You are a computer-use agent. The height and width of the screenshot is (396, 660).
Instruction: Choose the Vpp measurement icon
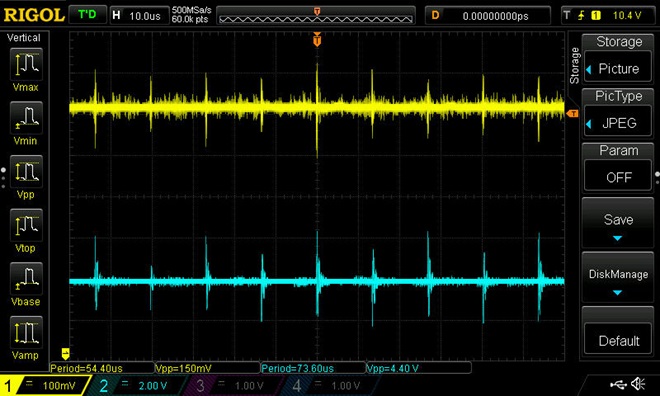[x=26, y=172]
